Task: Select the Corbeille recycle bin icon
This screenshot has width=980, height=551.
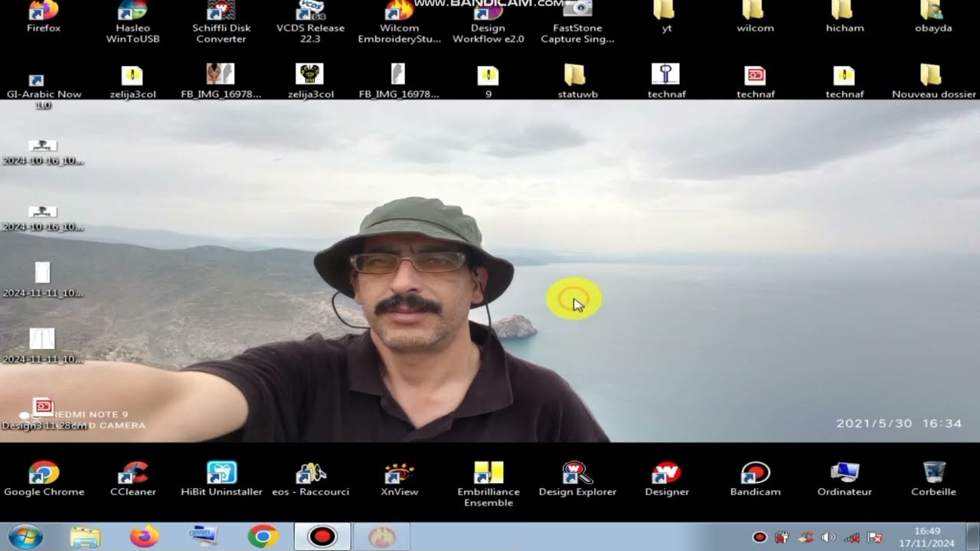Action: coord(933,479)
